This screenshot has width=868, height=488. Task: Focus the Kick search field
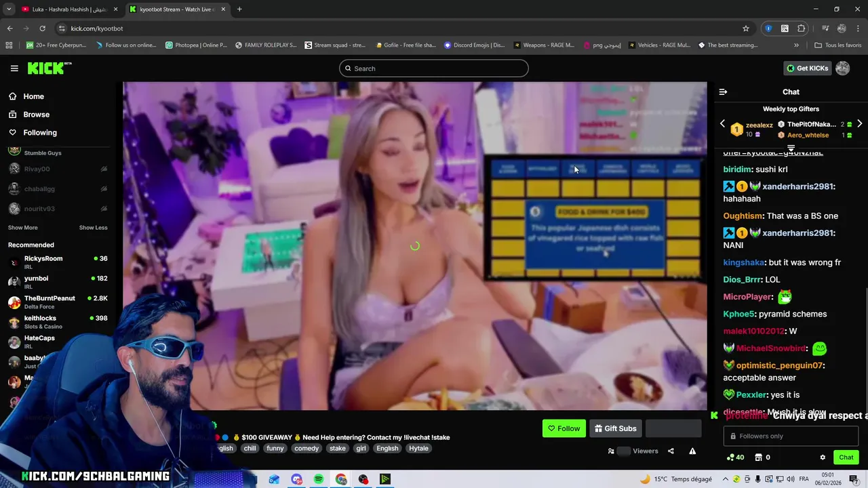point(434,68)
